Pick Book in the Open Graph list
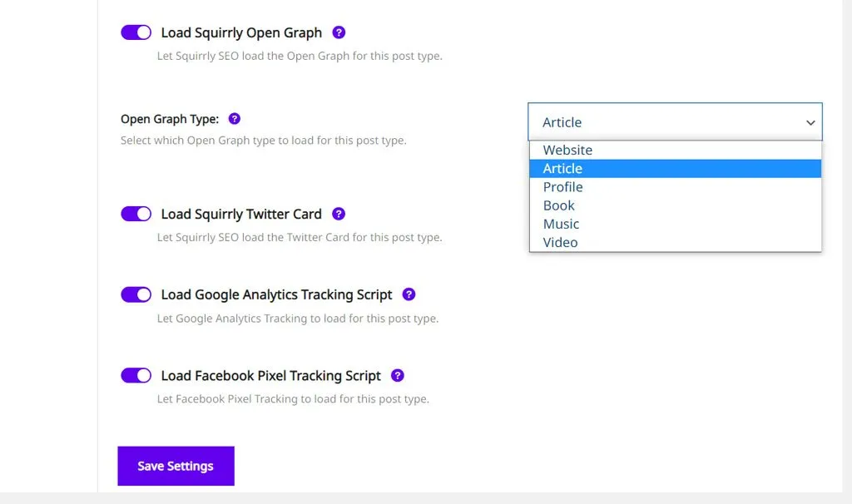The height and width of the screenshot is (504, 852). tap(675, 205)
